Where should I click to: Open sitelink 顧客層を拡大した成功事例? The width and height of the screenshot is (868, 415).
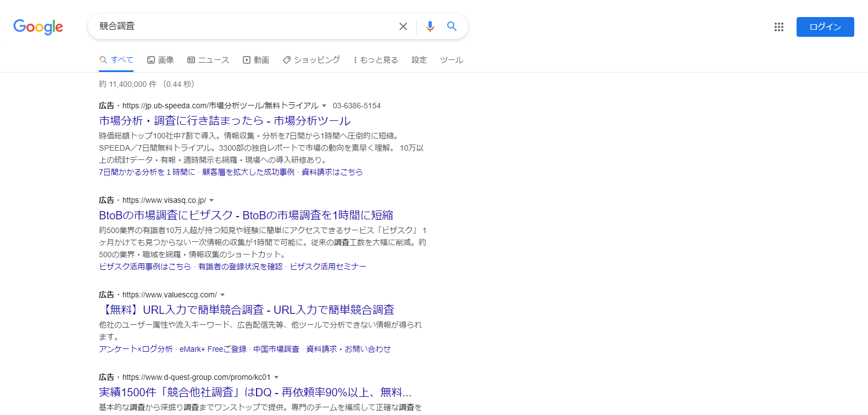coord(248,172)
